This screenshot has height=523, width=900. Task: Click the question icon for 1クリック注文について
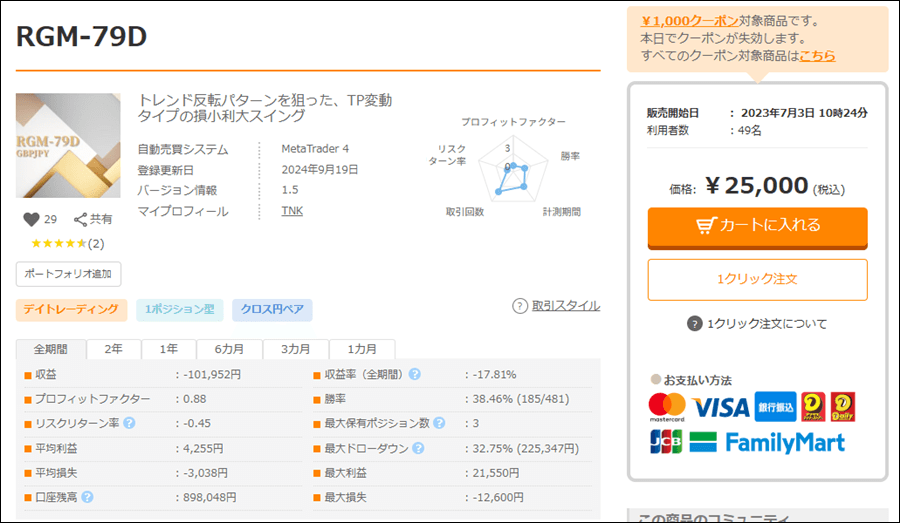695,323
